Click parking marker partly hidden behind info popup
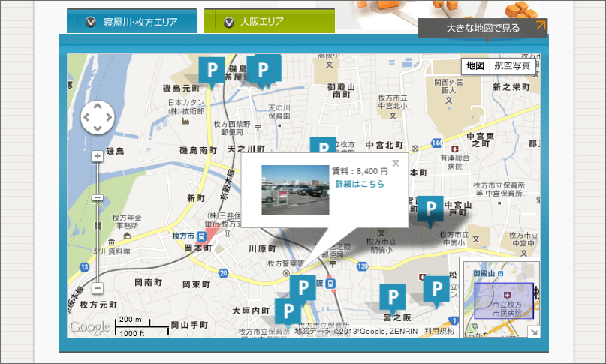 coord(323,146)
